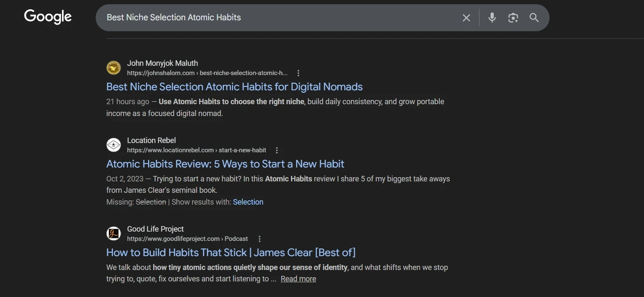Screen dimensions: 644x297
Task: Click the locationrebel.com URL breadcrumb
Action: point(196,150)
